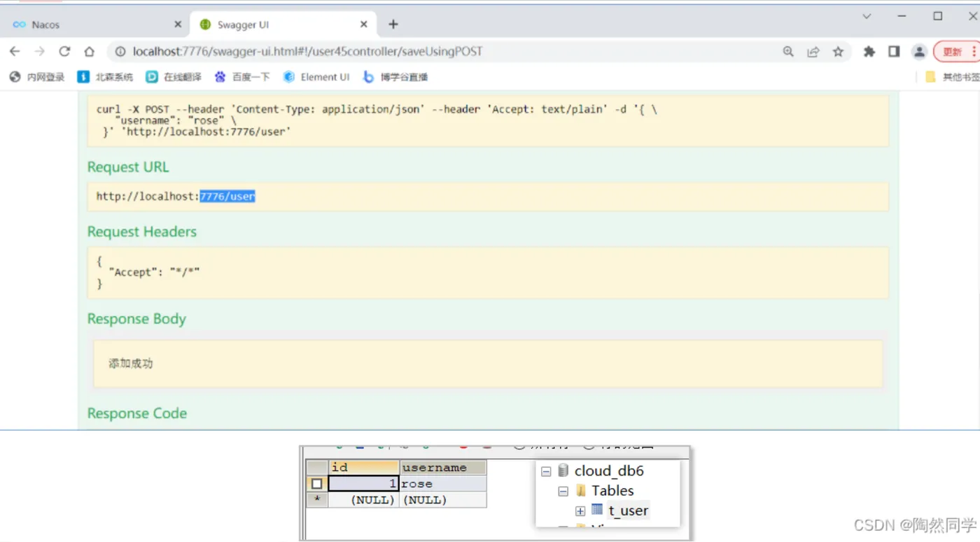The height and width of the screenshot is (542, 980).
Task: Open the zoom magnifier icon in address bar
Action: point(788,51)
